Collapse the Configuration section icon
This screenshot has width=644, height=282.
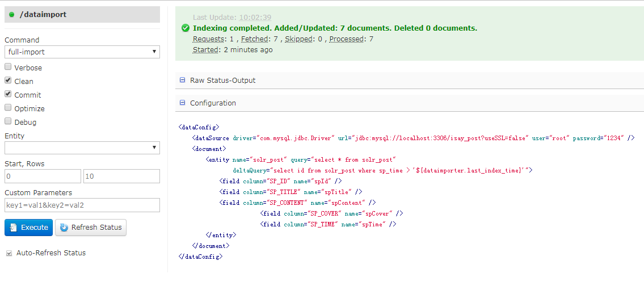click(x=182, y=103)
